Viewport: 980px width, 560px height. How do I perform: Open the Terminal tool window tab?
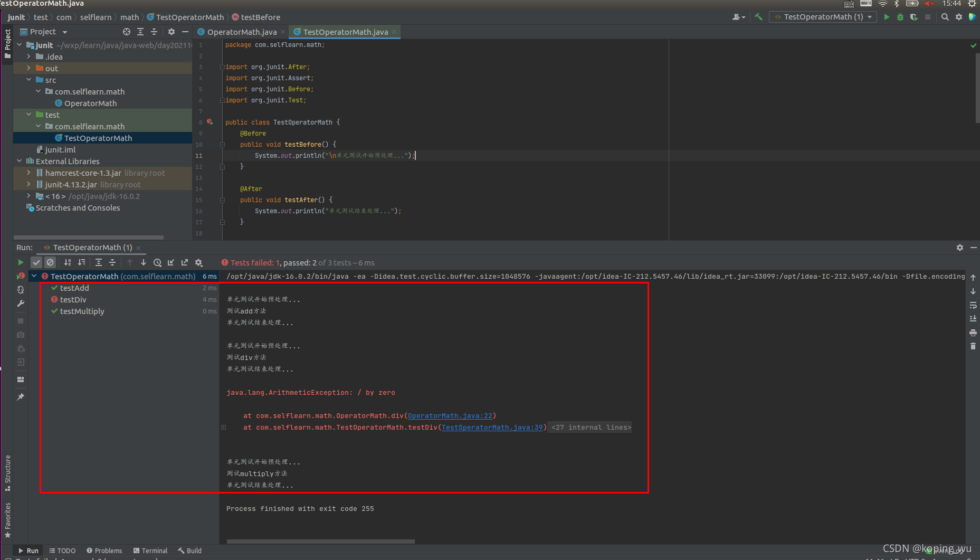[x=150, y=550]
